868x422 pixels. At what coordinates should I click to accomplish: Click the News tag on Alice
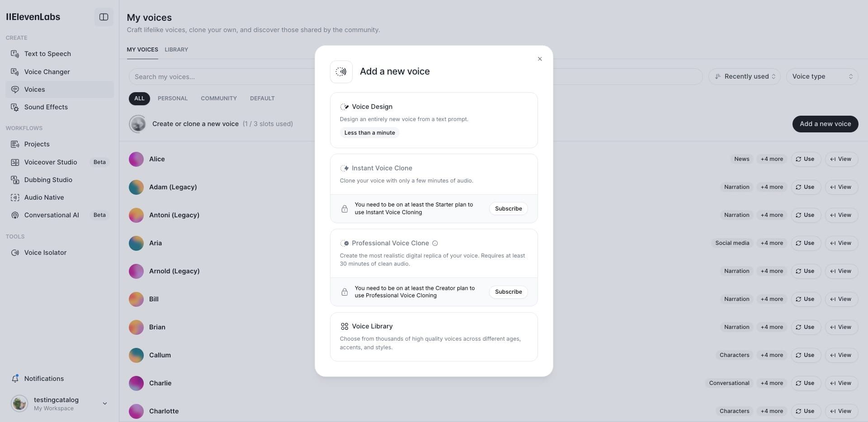(741, 159)
